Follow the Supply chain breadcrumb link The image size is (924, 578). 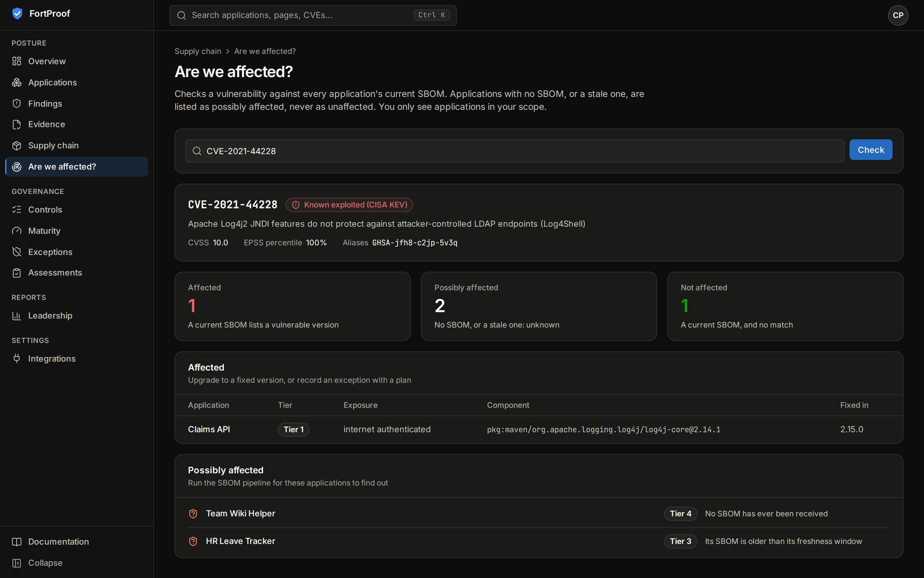[198, 51]
